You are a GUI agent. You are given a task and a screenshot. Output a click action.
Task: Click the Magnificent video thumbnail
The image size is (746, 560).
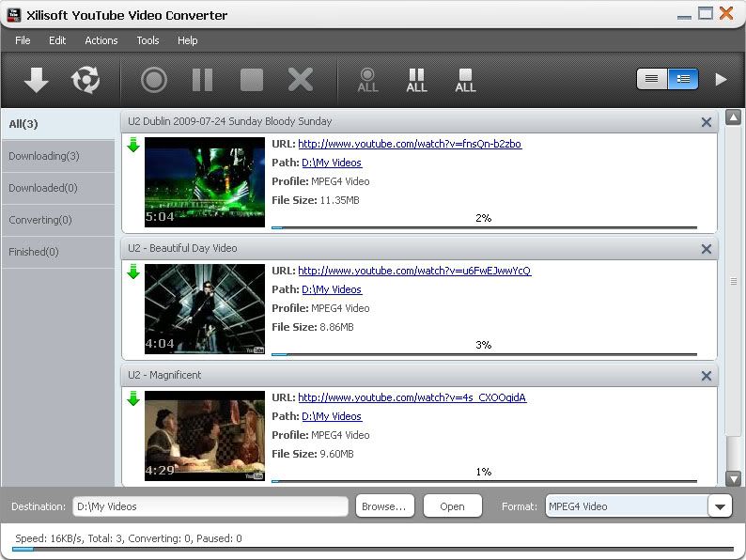point(205,436)
